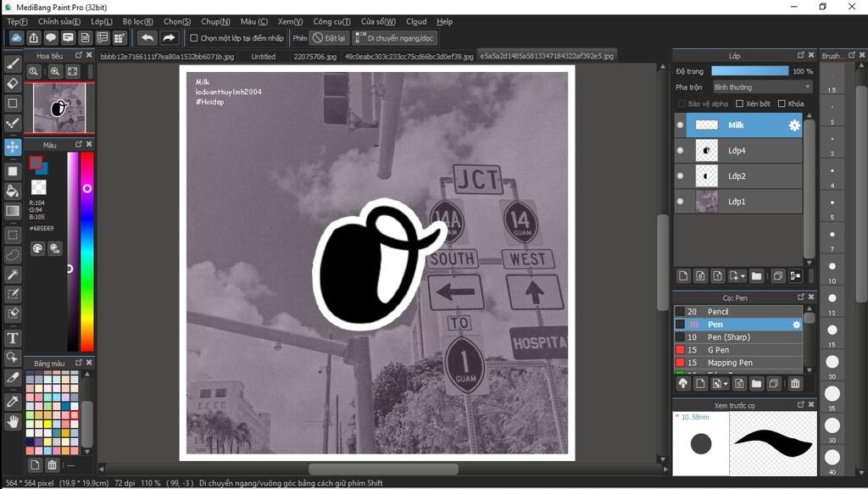The image size is (868, 489).
Task: Pick the Move tool
Action: click(13, 147)
